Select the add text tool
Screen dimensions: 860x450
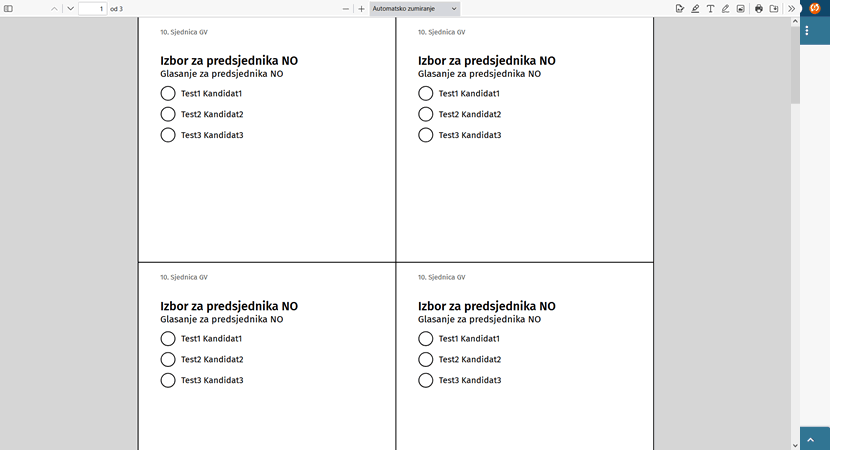(710, 8)
